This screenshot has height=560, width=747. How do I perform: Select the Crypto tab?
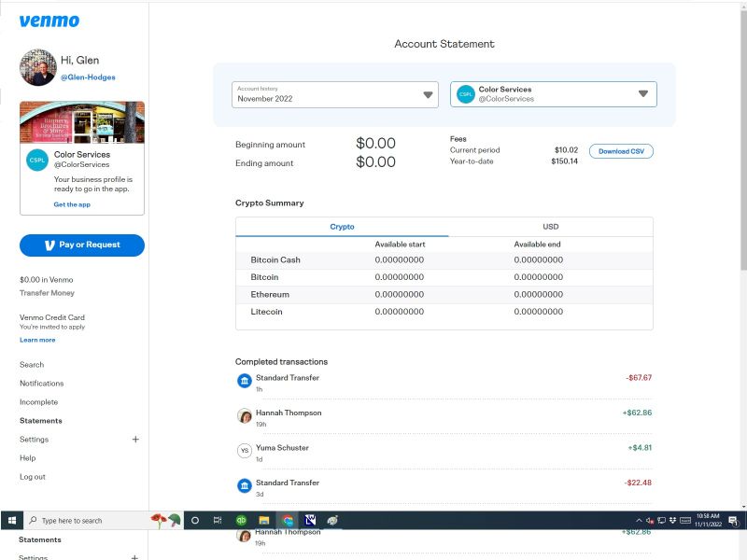click(342, 227)
